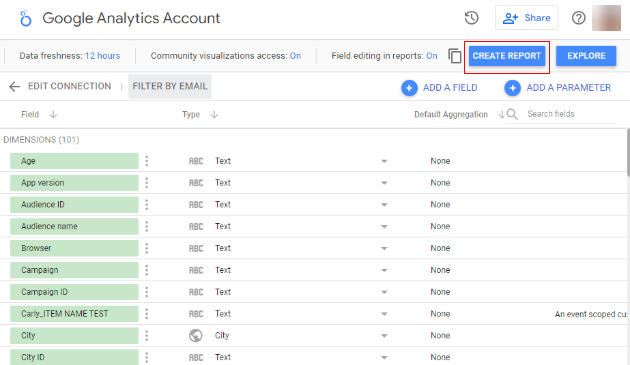Open more options for Campaign field

pos(147,270)
